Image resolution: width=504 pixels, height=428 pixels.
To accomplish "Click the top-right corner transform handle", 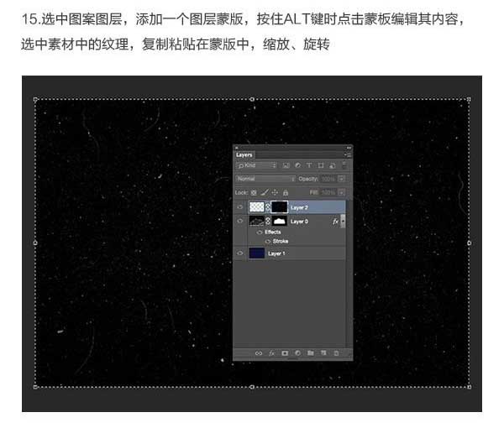I will pyautogui.click(x=470, y=100).
